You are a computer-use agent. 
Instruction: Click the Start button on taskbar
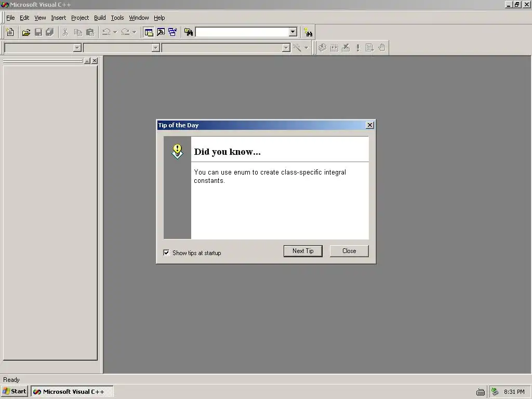(x=14, y=392)
